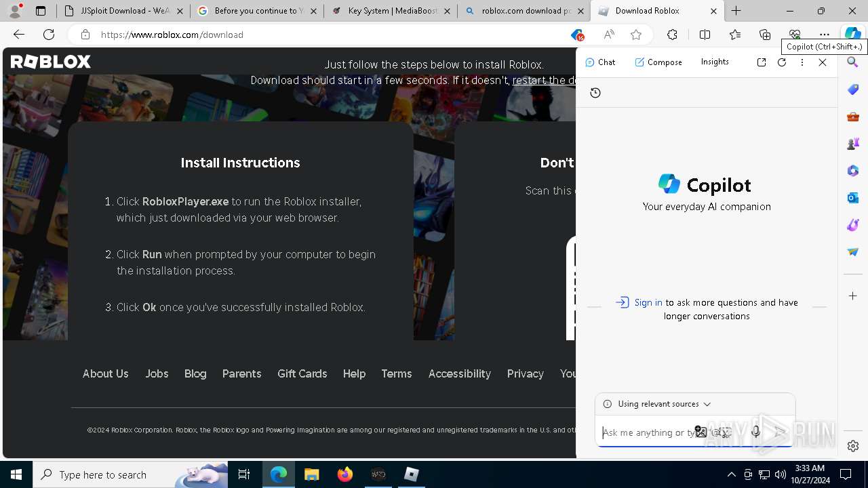Reload the Roblox download page

(49, 35)
